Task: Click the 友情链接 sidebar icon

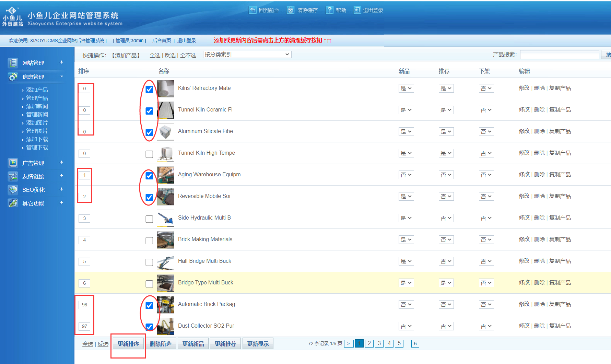Action: pos(13,176)
